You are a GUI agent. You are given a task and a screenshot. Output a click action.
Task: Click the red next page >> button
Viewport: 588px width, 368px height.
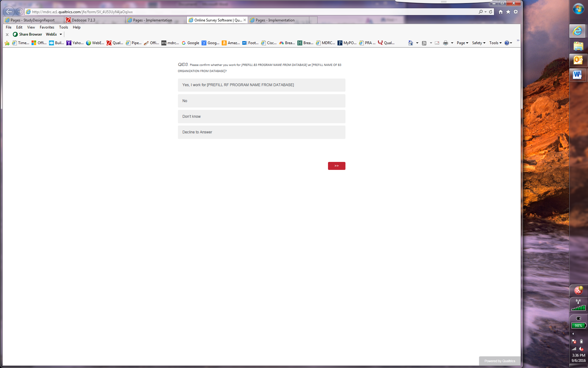[336, 166]
